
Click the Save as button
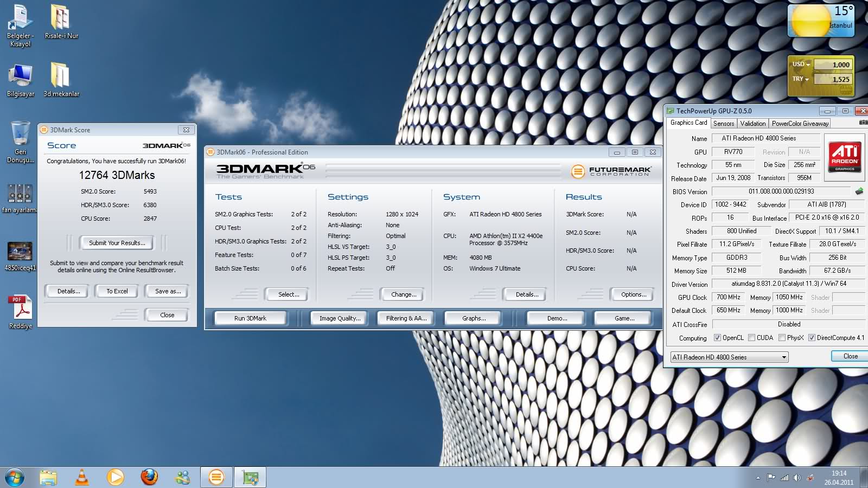[x=168, y=291]
